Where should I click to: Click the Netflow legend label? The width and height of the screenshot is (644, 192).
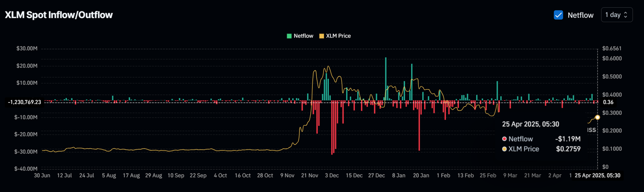click(x=303, y=36)
